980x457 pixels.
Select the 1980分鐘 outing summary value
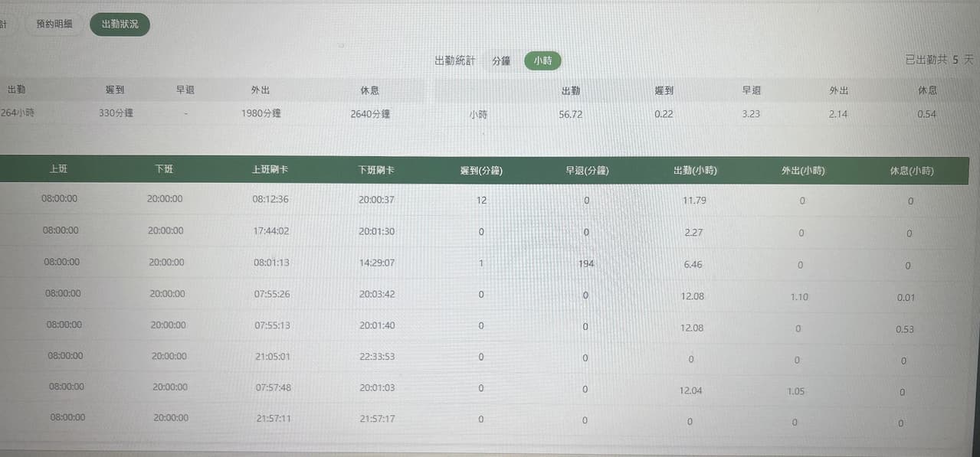pyautogui.click(x=261, y=113)
